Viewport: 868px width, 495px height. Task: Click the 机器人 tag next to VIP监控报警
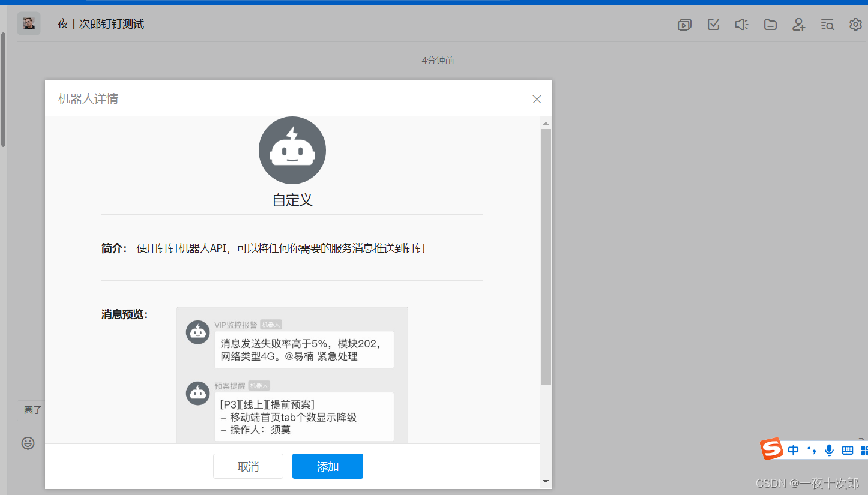pyautogui.click(x=271, y=325)
